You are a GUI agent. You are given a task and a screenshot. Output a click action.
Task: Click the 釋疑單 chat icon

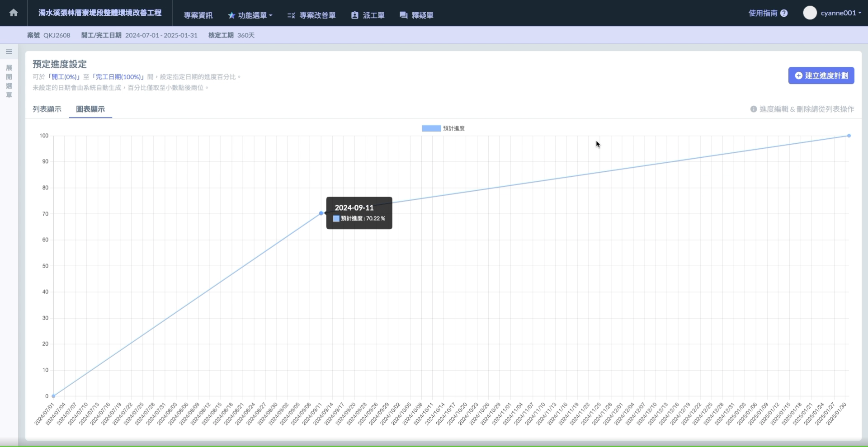(x=404, y=15)
